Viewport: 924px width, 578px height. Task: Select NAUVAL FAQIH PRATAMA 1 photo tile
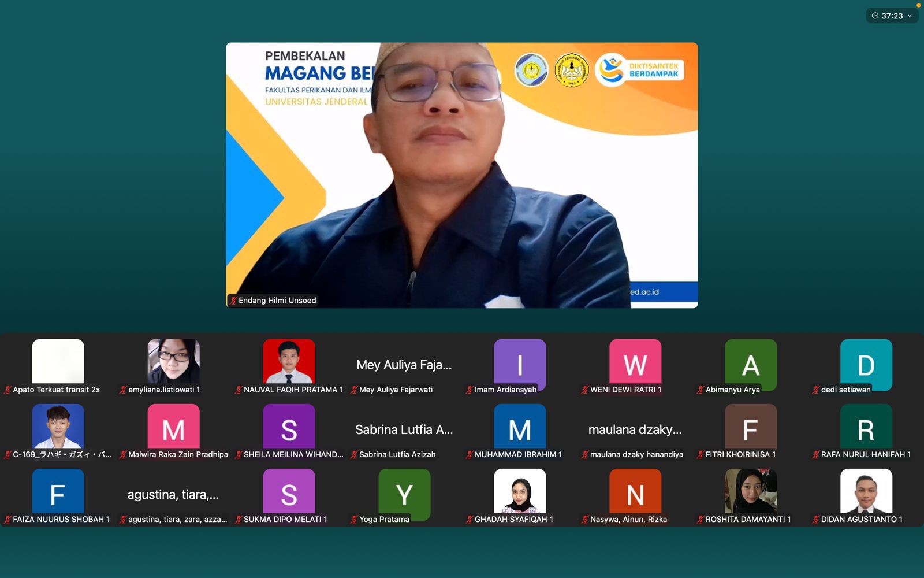point(289,362)
